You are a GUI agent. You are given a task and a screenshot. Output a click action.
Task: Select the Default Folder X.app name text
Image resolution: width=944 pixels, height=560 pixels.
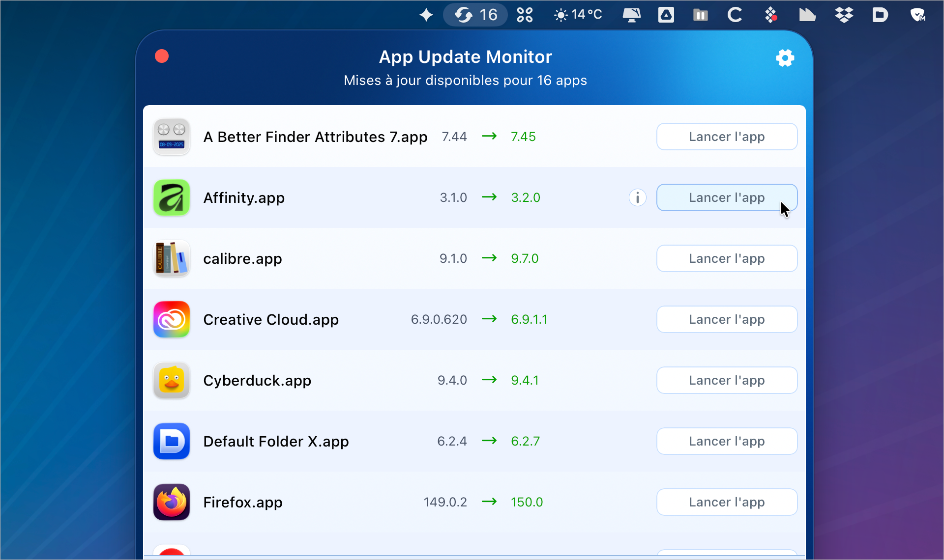(x=276, y=442)
